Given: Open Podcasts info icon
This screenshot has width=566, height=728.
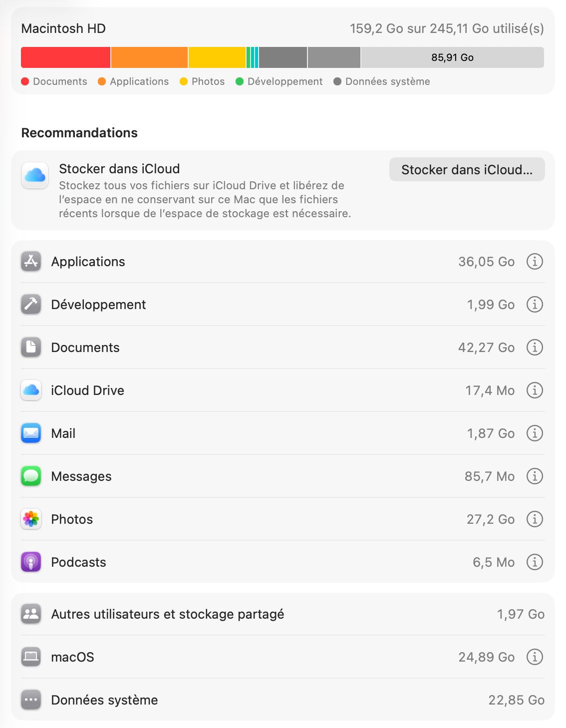Looking at the screenshot, I should 535,562.
